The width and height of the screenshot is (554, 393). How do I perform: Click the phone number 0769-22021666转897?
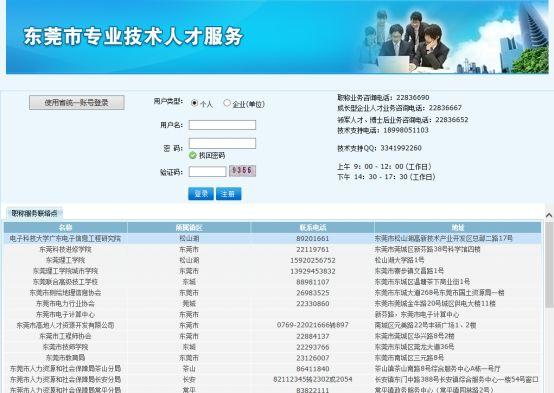pyautogui.click(x=313, y=325)
